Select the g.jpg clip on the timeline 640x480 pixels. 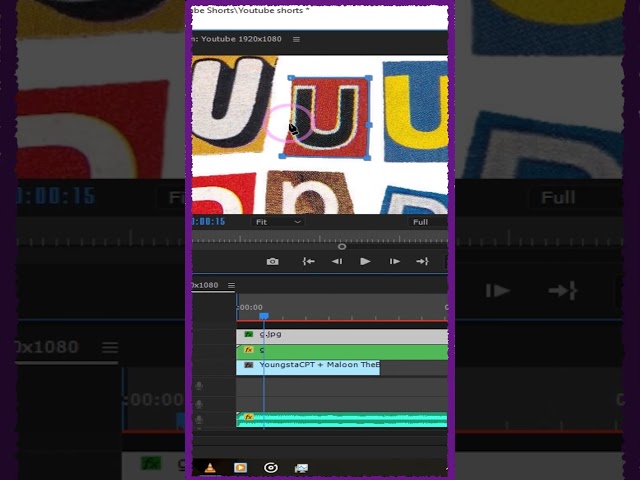point(342,336)
